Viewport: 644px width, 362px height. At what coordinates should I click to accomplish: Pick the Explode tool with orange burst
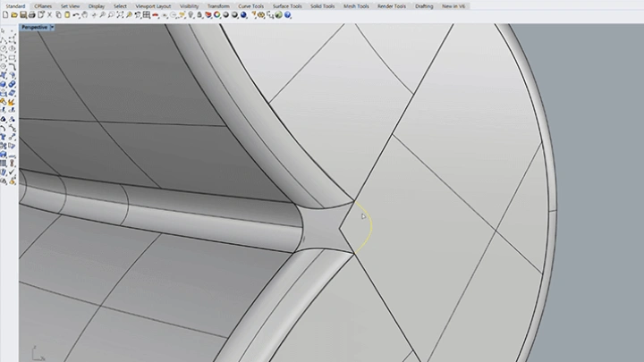click(x=12, y=101)
